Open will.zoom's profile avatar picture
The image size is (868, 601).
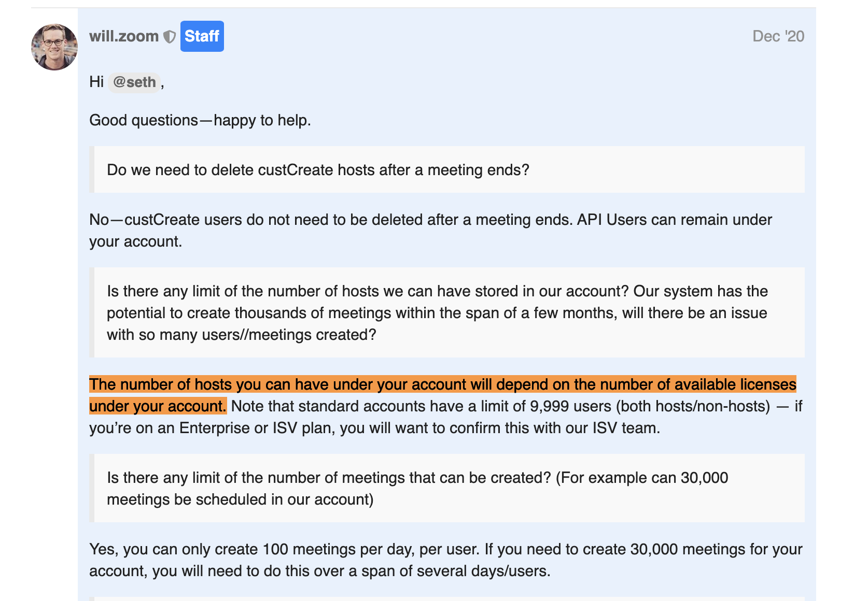point(54,47)
